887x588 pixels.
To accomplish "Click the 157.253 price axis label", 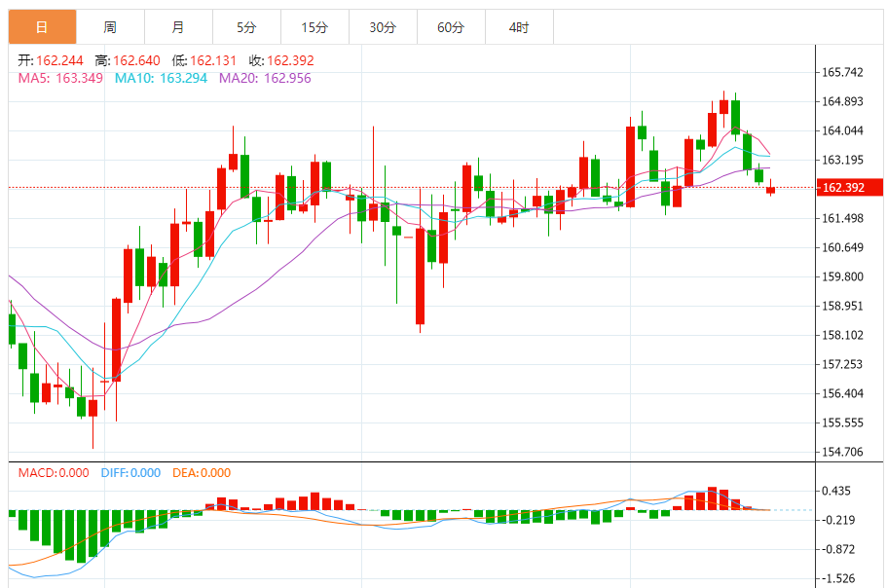I will tap(842, 365).
